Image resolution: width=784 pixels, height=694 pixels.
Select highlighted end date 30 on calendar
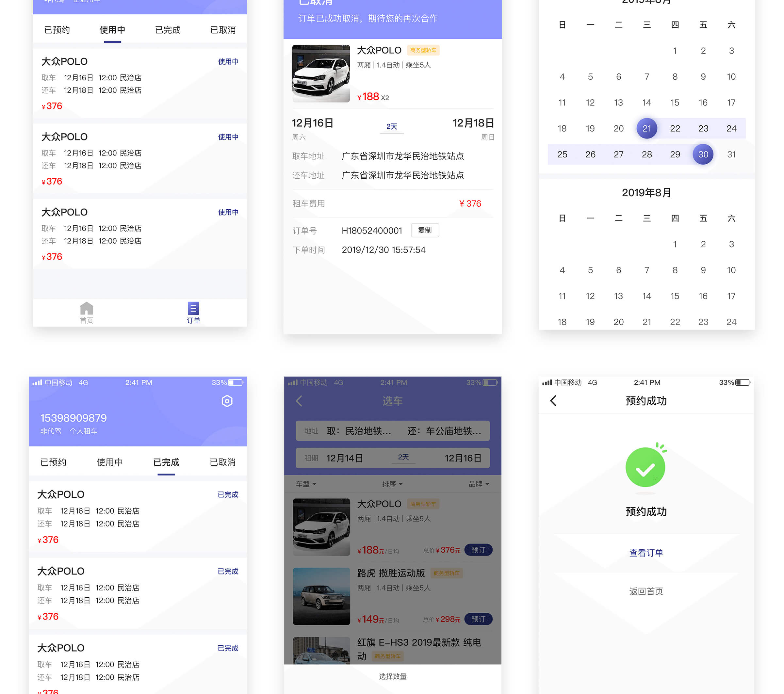[x=703, y=154]
